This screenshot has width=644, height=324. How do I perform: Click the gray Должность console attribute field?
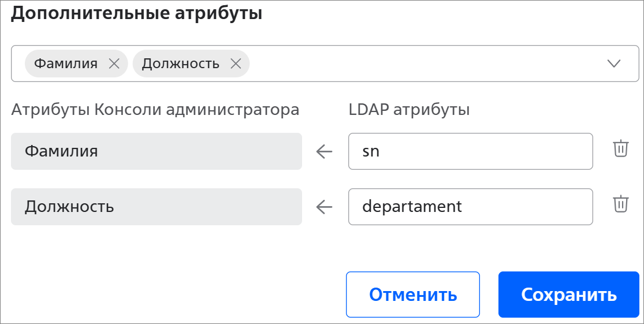click(x=156, y=207)
